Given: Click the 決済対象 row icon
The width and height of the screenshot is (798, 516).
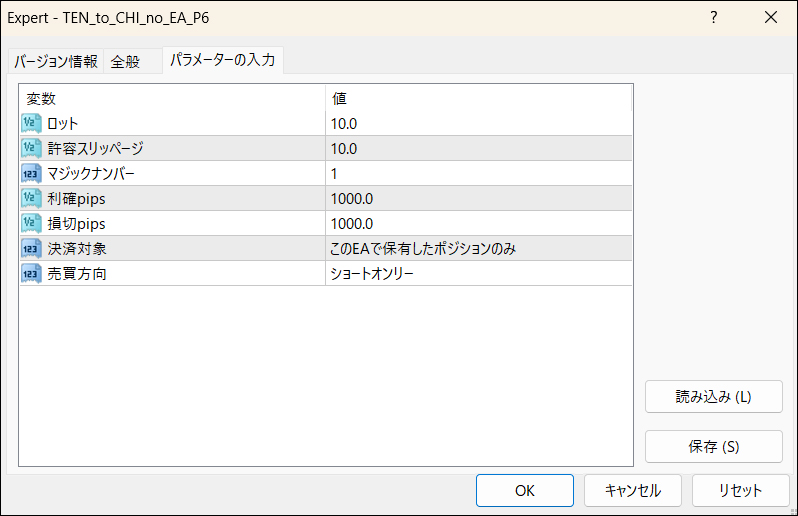Looking at the screenshot, I should (x=30, y=249).
